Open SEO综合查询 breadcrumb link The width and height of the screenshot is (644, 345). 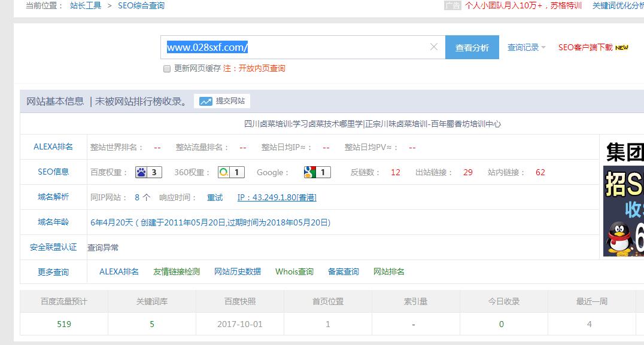tap(141, 5)
